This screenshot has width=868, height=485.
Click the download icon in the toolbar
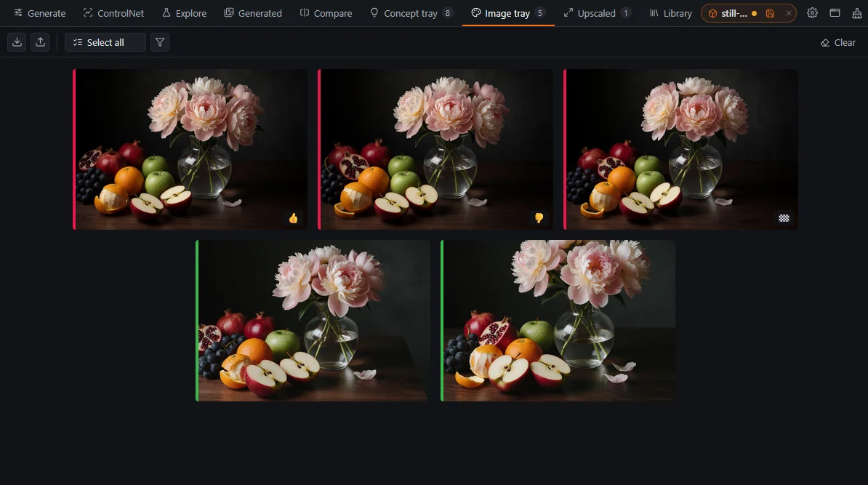point(17,42)
